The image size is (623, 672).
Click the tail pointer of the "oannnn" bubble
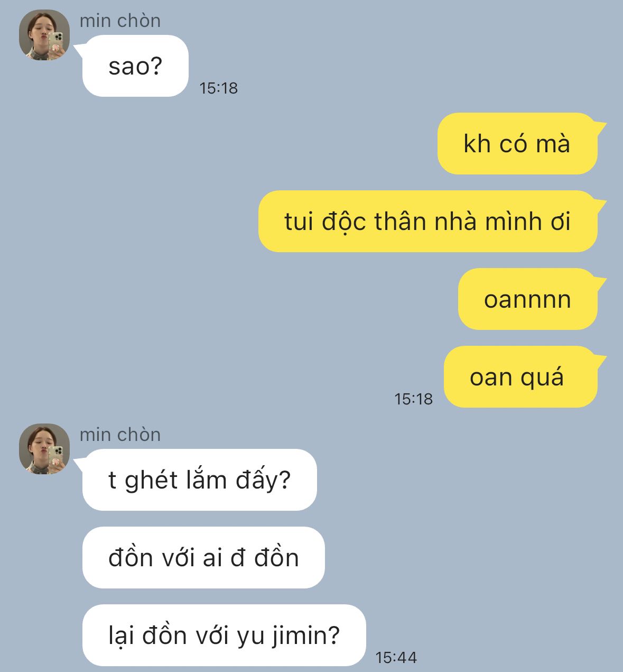600,283
